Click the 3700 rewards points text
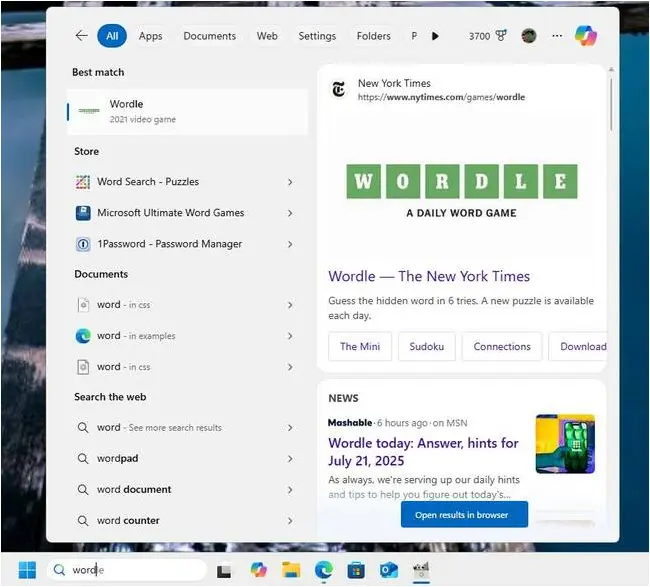Screen dimensions: 650x587 (x=479, y=36)
